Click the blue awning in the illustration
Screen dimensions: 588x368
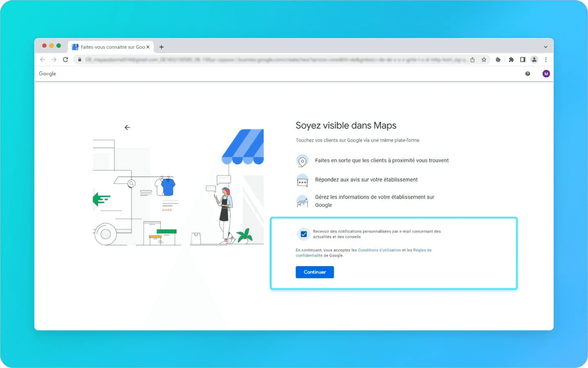coord(243,146)
